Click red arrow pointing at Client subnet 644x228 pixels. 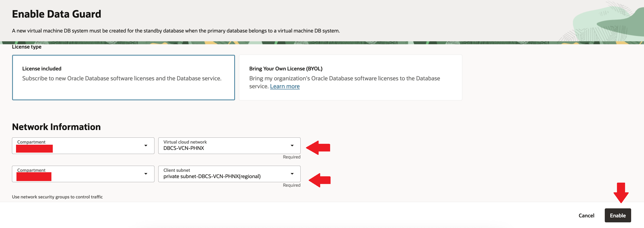[320, 180]
